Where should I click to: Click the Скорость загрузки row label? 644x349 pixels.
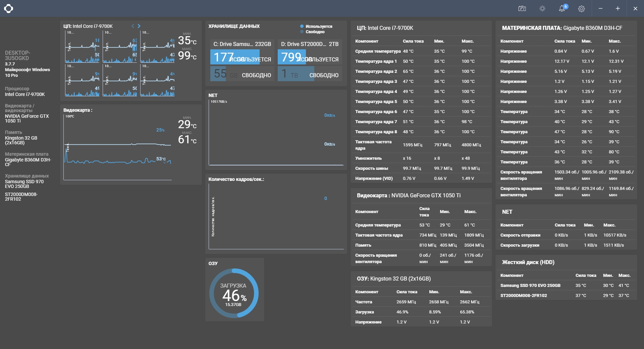point(520,245)
